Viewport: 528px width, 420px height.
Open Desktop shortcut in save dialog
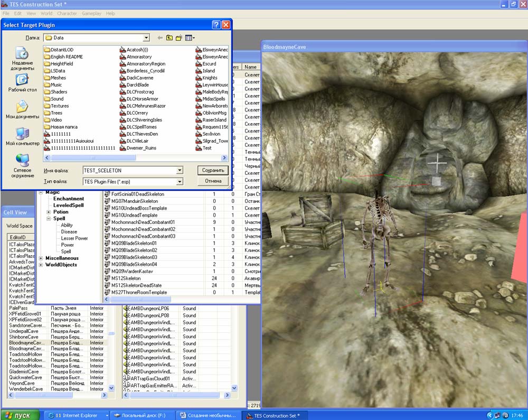(x=22, y=83)
